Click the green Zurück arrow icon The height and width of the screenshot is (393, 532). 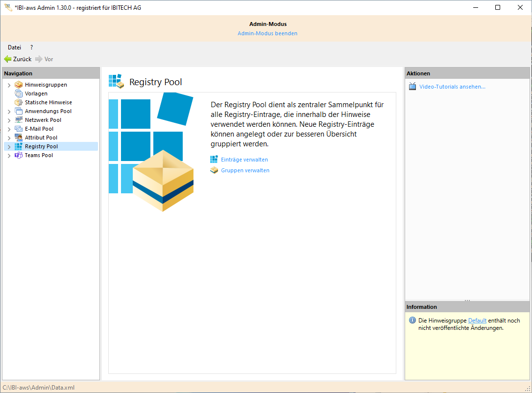(x=7, y=59)
